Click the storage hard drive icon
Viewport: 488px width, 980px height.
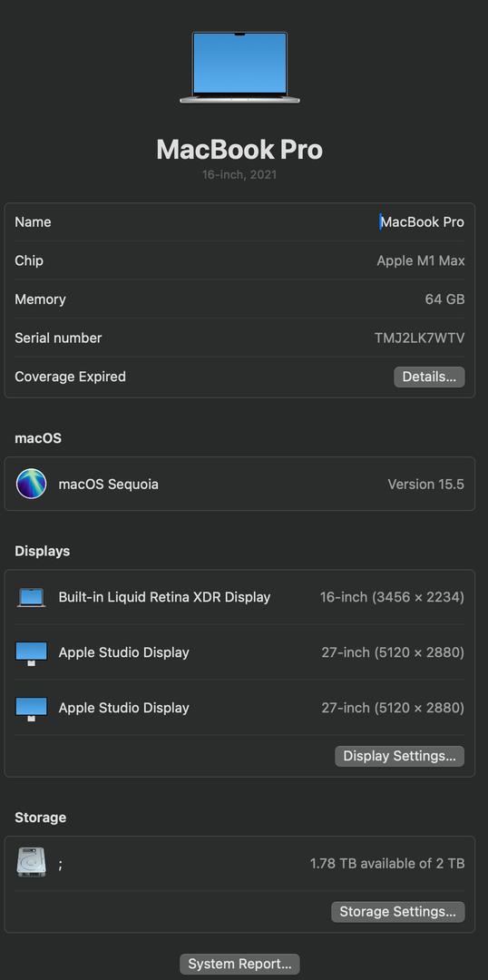pyautogui.click(x=31, y=863)
